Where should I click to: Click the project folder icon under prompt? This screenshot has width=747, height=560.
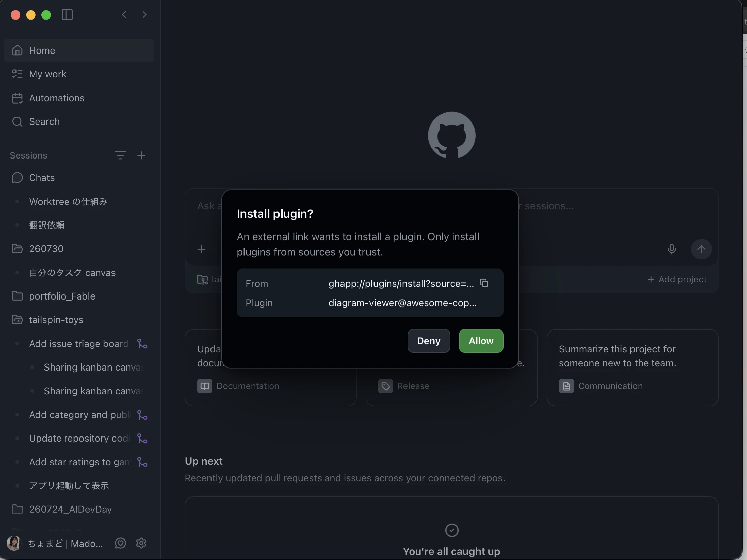[x=202, y=279]
